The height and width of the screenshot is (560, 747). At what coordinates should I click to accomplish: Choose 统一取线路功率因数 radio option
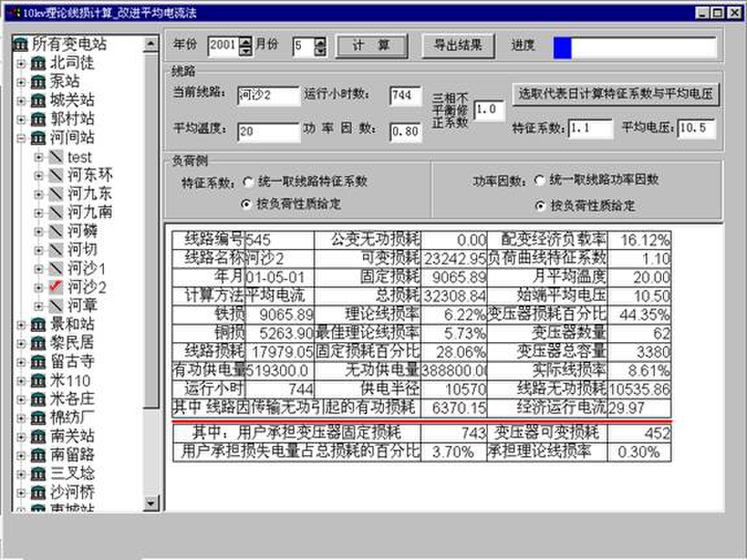click(x=539, y=180)
